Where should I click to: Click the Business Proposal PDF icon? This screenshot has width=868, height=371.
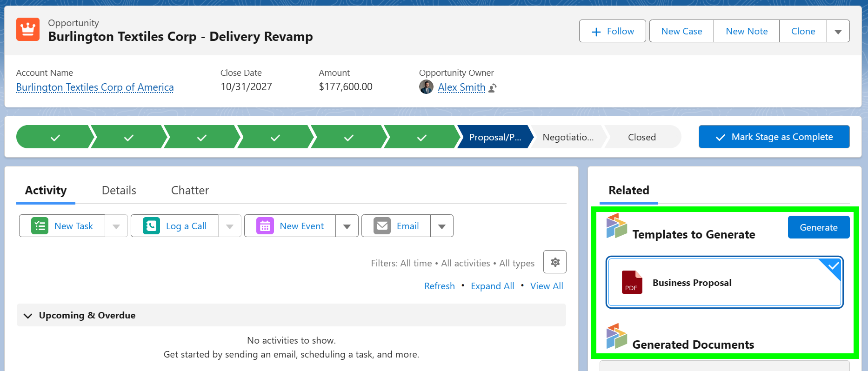[x=632, y=282]
